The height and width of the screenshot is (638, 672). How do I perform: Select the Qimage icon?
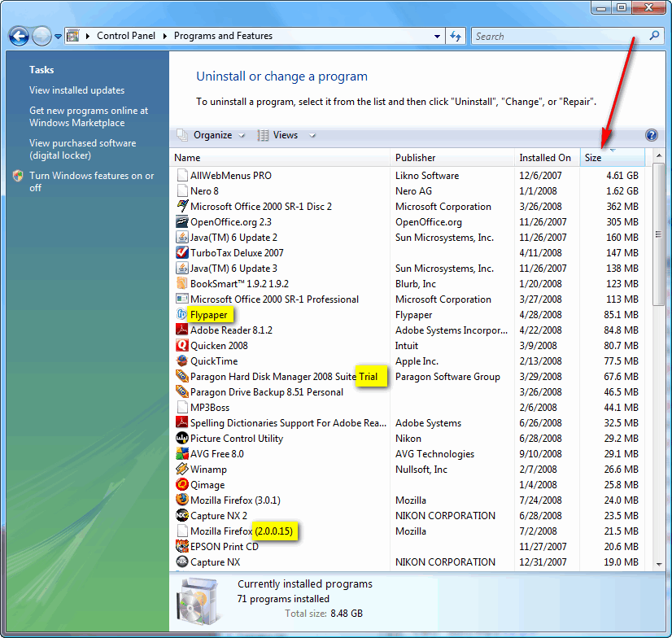click(x=182, y=484)
